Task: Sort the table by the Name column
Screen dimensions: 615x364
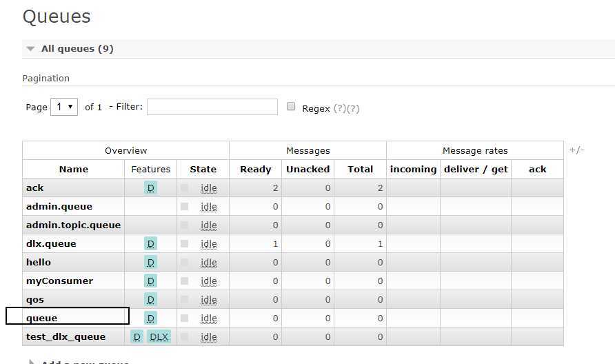Action: pos(73,169)
